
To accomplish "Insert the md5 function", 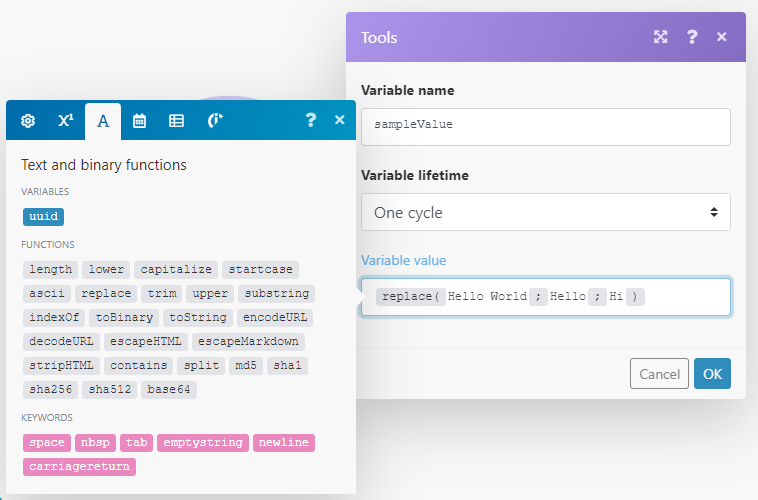I will (x=246, y=366).
